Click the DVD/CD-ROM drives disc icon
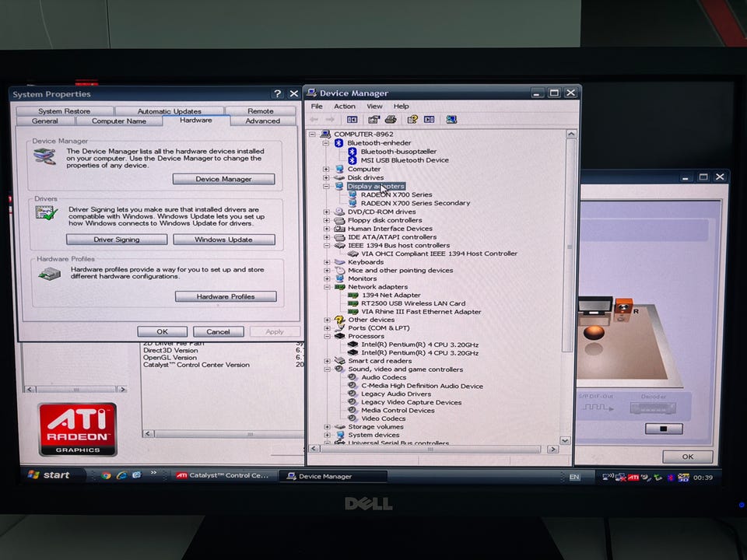Viewport: 747px width, 560px height. (x=339, y=212)
